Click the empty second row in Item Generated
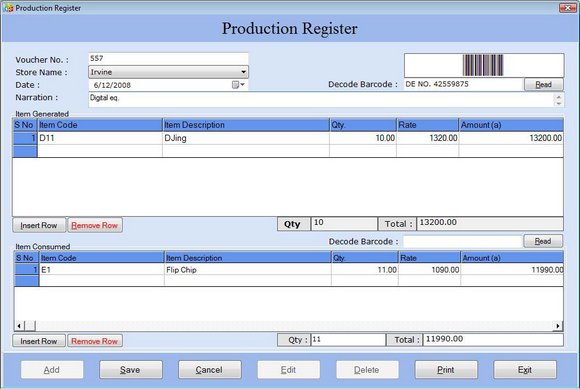The width and height of the screenshot is (580, 389). [x=288, y=151]
